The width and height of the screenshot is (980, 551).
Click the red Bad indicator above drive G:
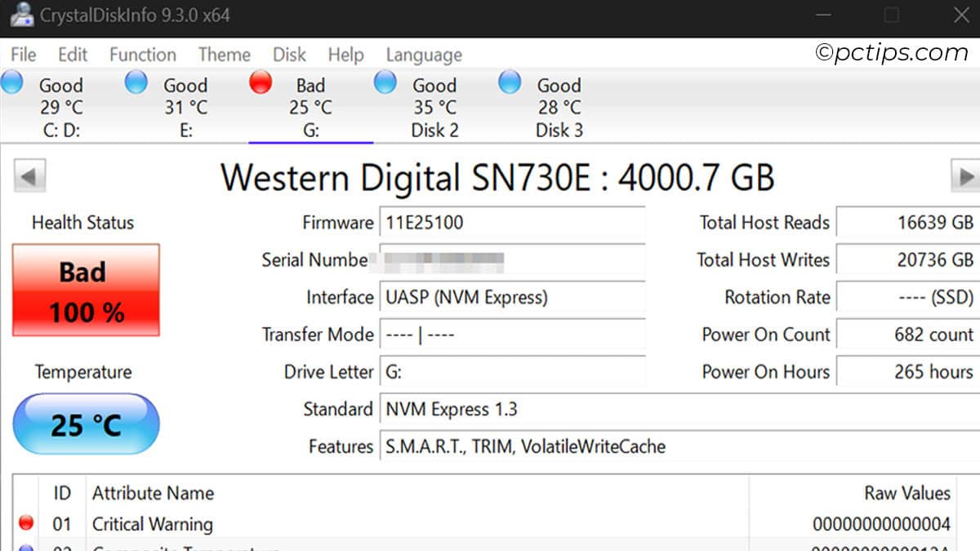pos(261,82)
